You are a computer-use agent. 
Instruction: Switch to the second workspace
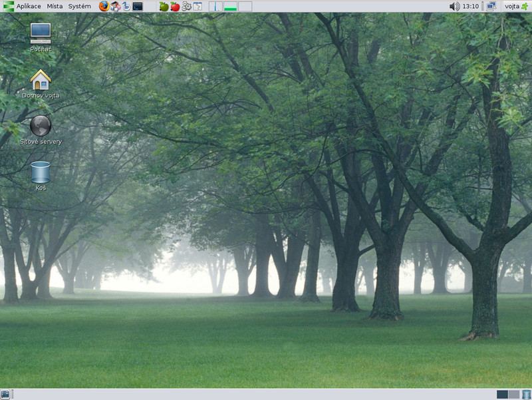[513, 394]
